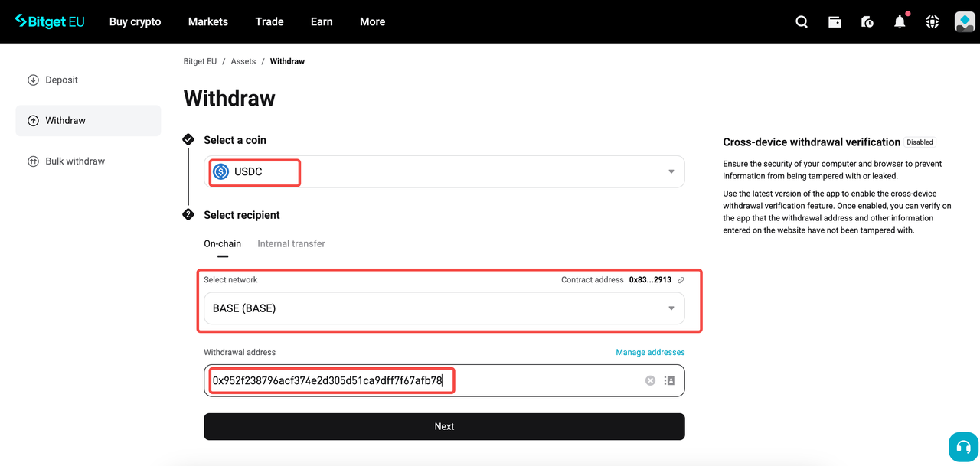The width and height of the screenshot is (980, 466).
Task: Open the Trade menu
Action: [269, 21]
